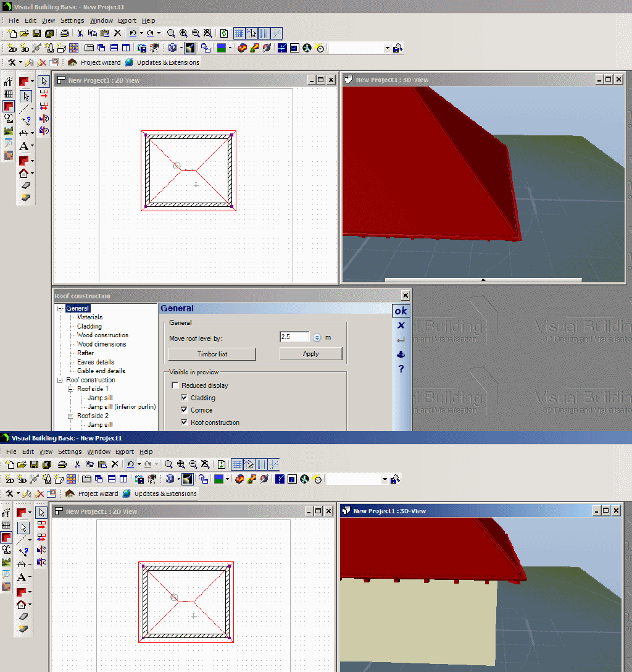Open the Export menu in the lower window
632x672 pixels.
click(x=125, y=452)
